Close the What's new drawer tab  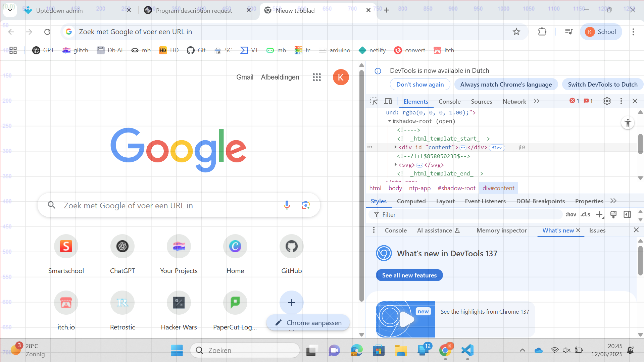click(x=578, y=230)
